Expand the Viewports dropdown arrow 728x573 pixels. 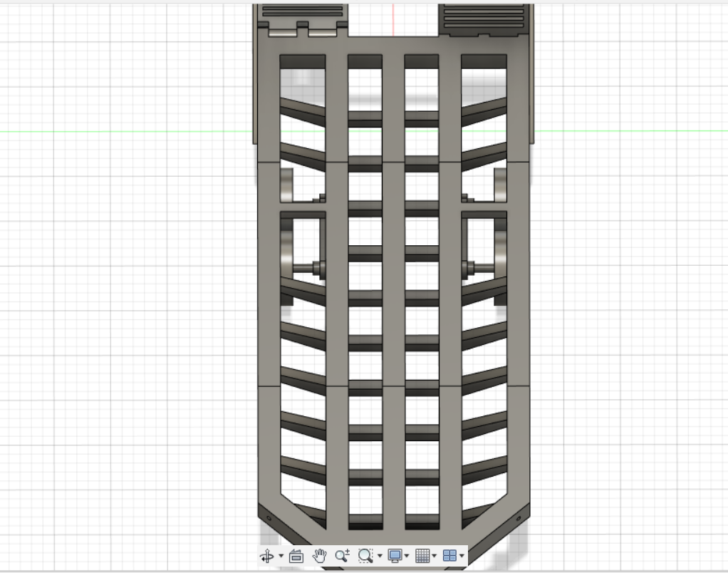[462, 556]
